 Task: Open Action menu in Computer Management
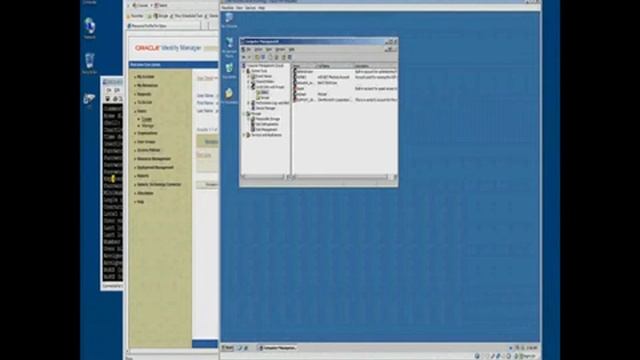click(x=258, y=49)
